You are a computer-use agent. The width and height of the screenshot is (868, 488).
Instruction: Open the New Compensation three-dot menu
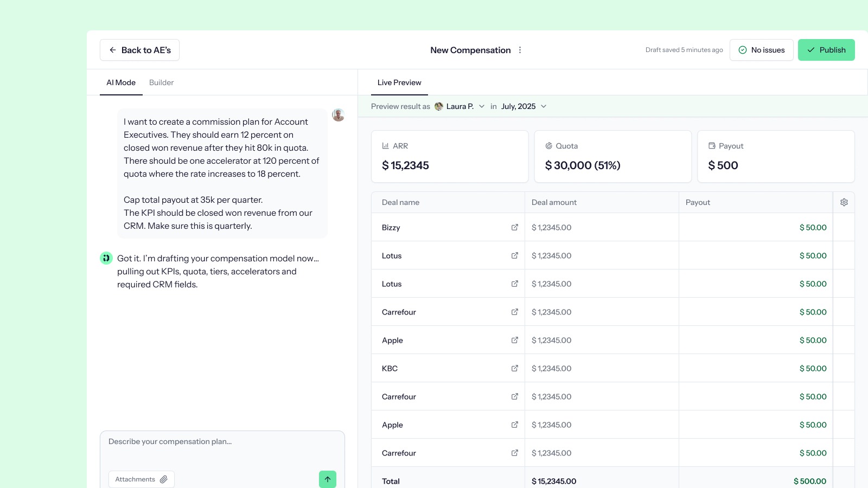click(x=520, y=50)
